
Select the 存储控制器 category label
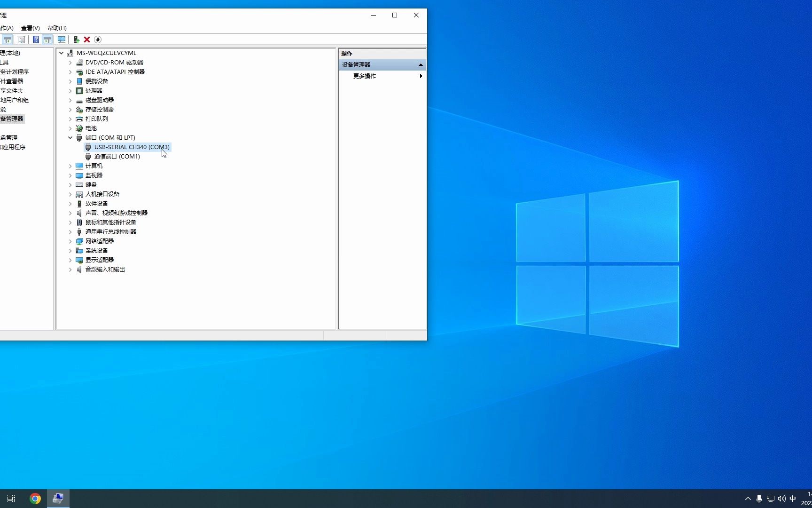pos(100,109)
